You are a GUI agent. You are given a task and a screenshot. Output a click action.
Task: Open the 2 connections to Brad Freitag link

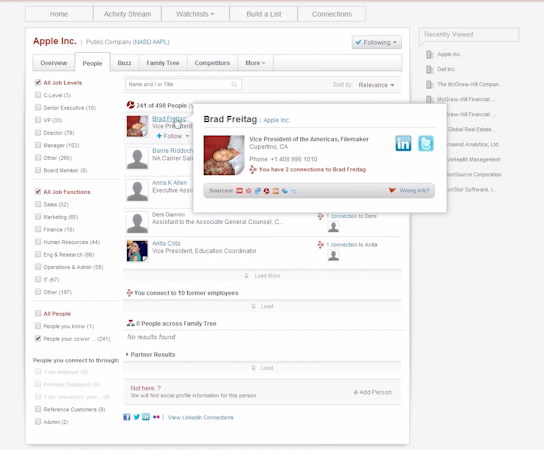tap(312, 169)
